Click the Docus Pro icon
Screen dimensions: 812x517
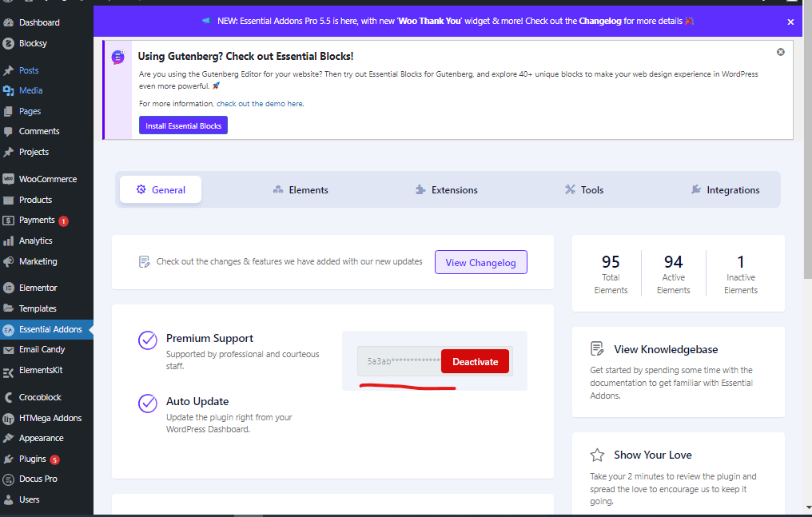point(8,479)
